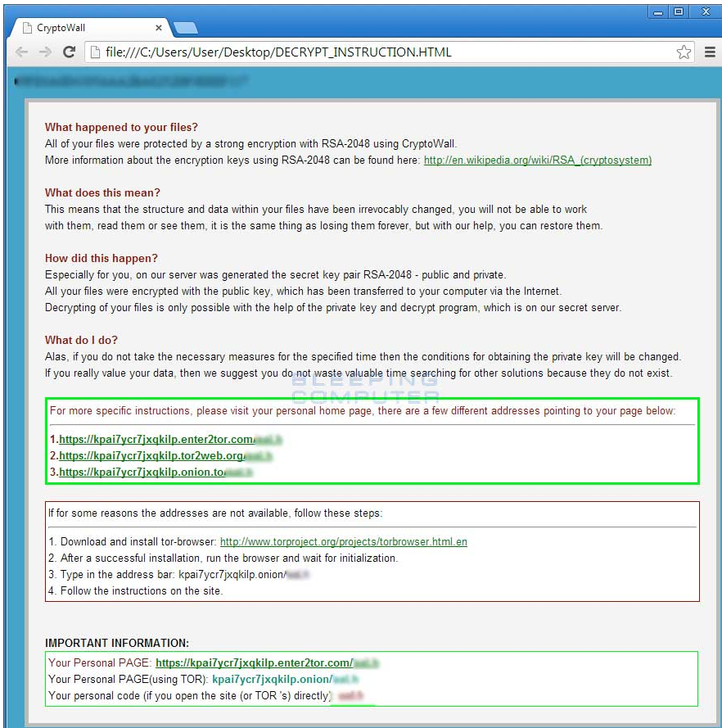This screenshot has height=728, width=722.
Task: Open the Wikipedia RSA cryptosystem link
Action: [537, 161]
